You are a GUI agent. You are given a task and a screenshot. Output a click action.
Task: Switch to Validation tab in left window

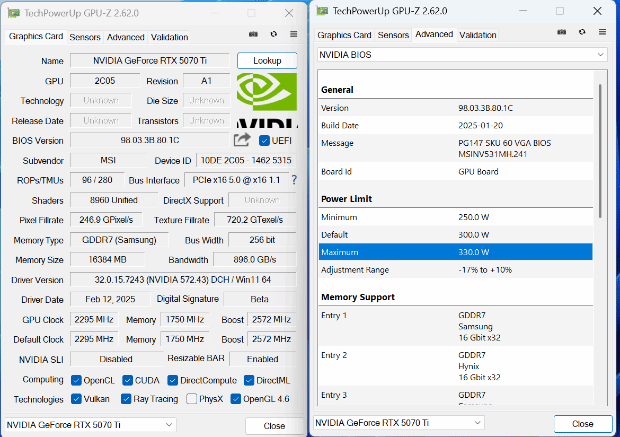(x=169, y=37)
